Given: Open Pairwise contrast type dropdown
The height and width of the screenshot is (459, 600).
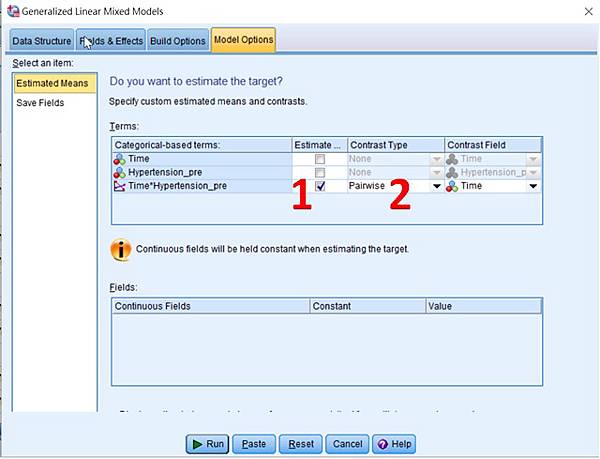Looking at the screenshot, I should [436, 186].
